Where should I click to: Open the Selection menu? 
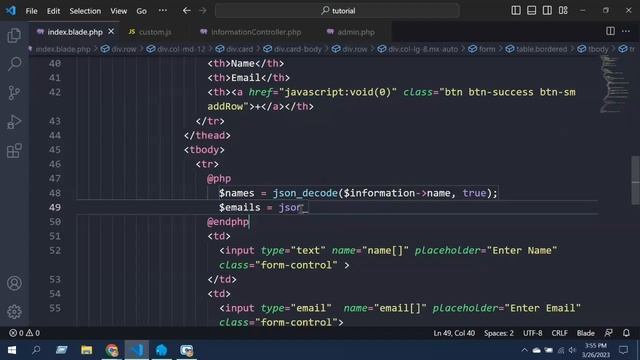85,11
